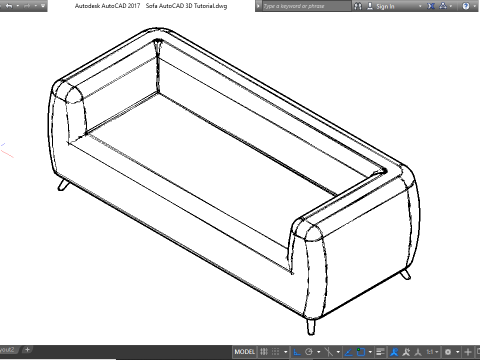480x360 pixels.
Task: Click the gray annotation scale triangle icon
Action: click(418, 352)
